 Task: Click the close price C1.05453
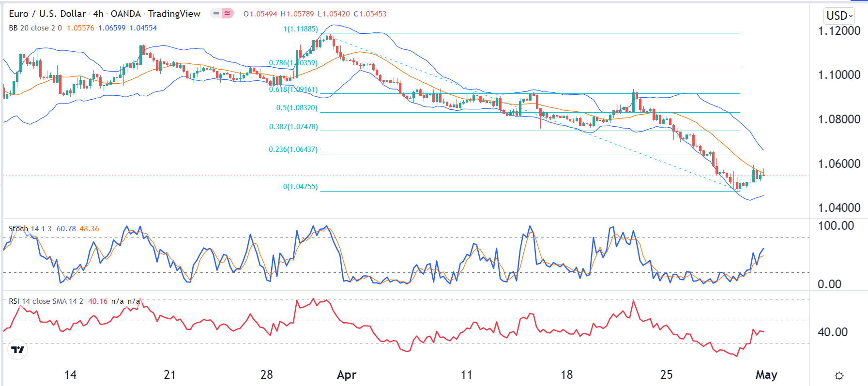370,14
